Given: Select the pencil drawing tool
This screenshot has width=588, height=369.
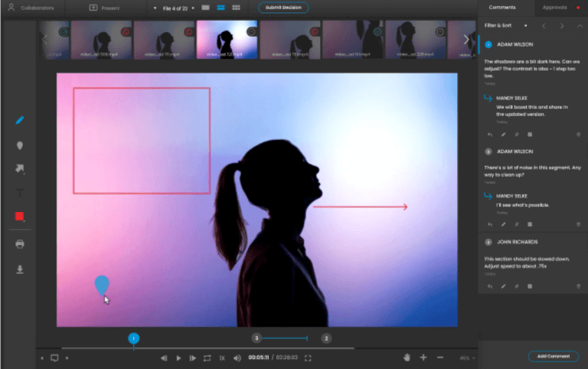Looking at the screenshot, I should click(20, 120).
